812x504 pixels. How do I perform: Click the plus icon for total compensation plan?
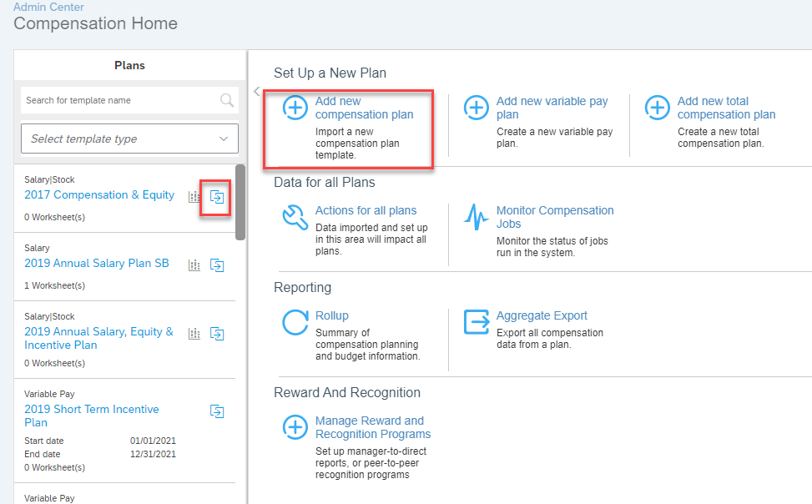pos(657,108)
